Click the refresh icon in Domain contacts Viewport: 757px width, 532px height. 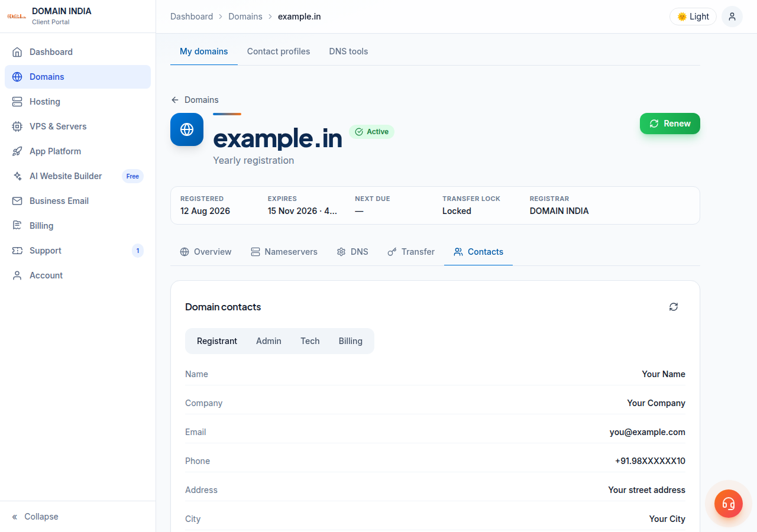(674, 307)
